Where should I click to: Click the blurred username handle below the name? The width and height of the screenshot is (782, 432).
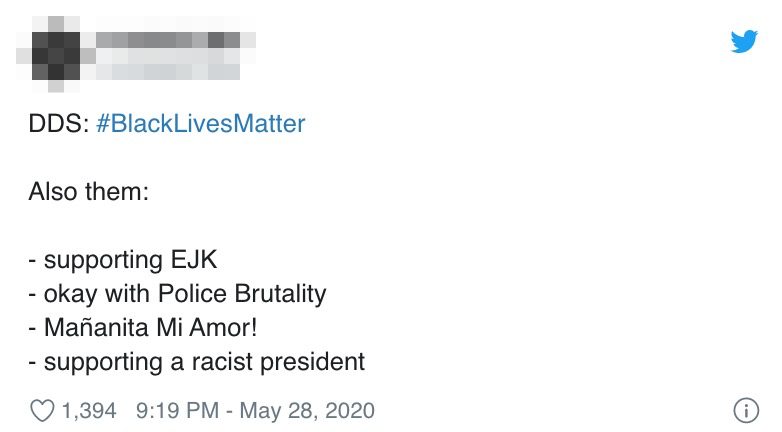click(x=168, y=71)
